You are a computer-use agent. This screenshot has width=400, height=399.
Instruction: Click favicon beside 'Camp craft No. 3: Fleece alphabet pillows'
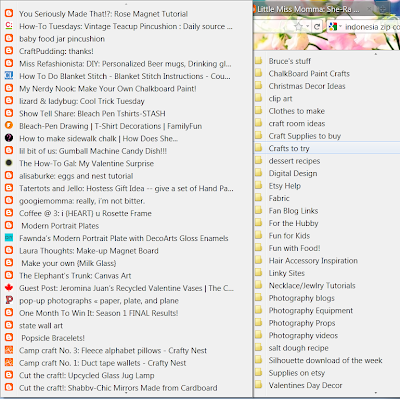click(9, 350)
